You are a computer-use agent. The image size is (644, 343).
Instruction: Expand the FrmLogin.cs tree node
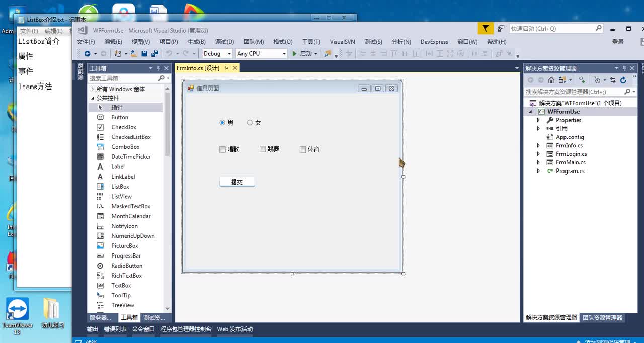click(x=538, y=154)
